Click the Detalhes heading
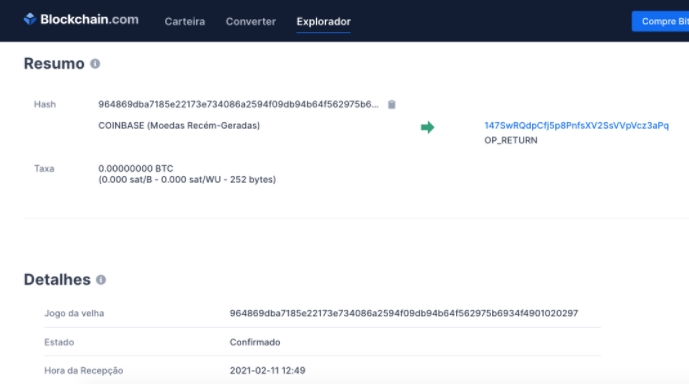 [57, 280]
